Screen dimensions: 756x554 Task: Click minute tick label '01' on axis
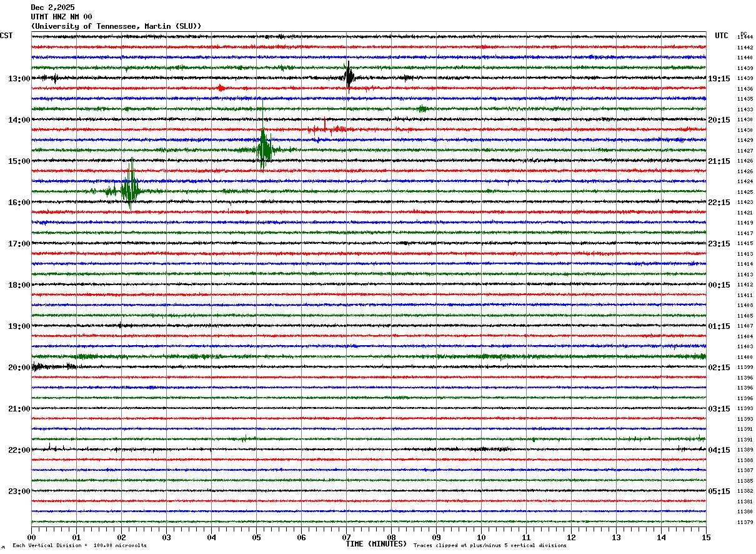(76, 537)
